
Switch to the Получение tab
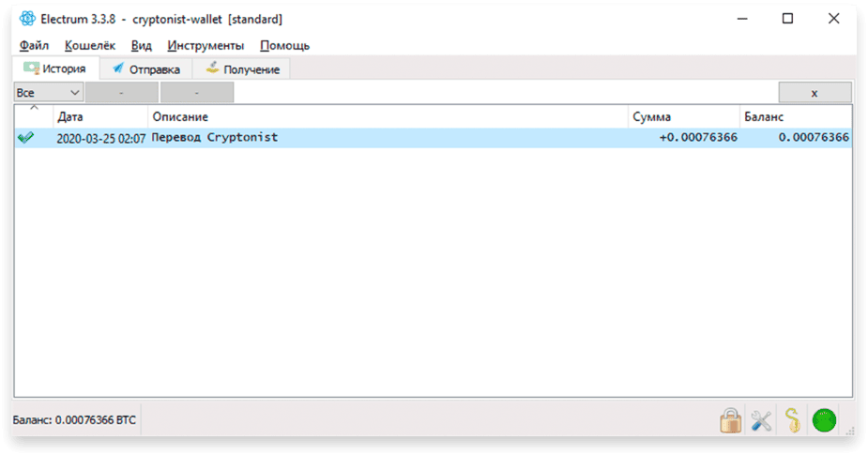[242, 69]
